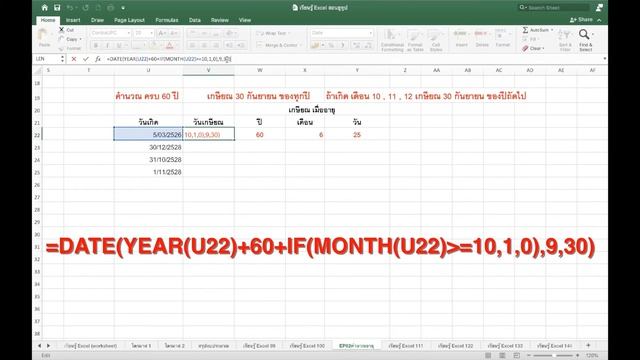The width and height of the screenshot is (640, 360).
Task: Click the Redo arrow in the title bar
Action: point(85,8)
